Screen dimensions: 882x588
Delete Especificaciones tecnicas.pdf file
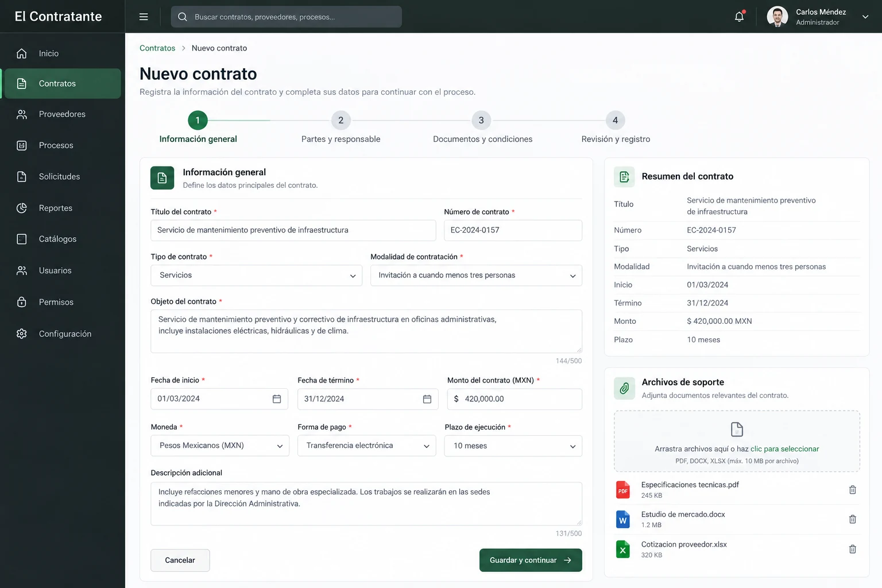pyautogui.click(x=853, y=490)
